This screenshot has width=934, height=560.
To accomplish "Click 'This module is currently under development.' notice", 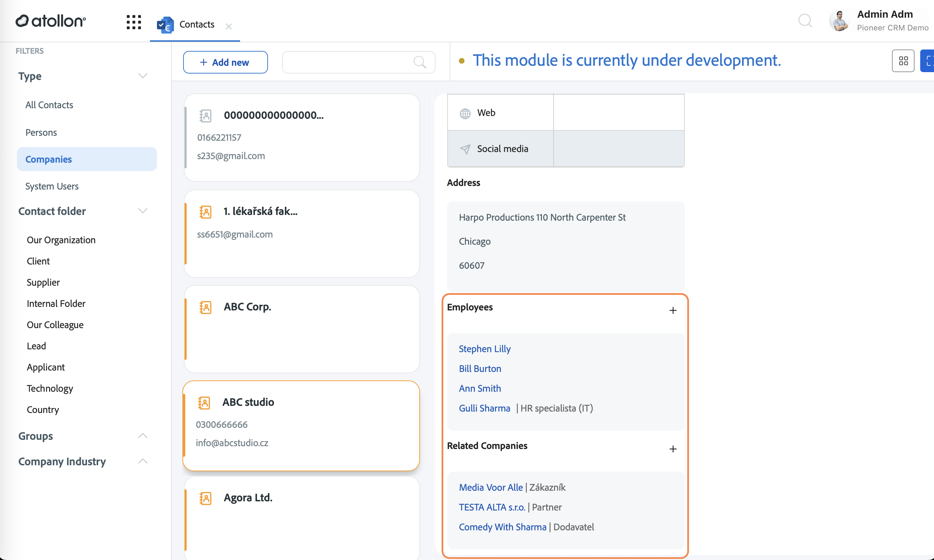I will [626, 60].
